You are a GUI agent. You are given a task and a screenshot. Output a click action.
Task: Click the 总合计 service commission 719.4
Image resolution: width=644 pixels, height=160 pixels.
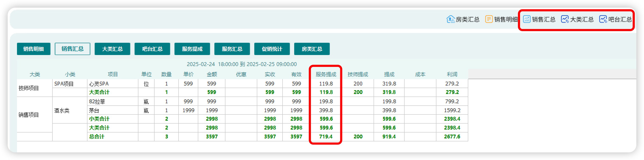[326, 137]
